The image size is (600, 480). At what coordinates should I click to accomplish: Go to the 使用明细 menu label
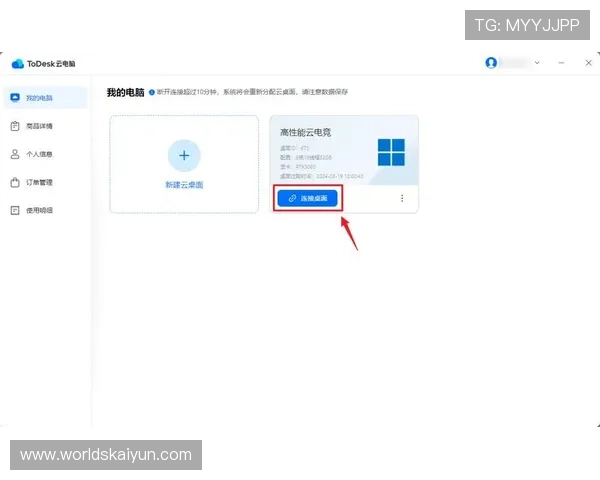click(40, 210)
